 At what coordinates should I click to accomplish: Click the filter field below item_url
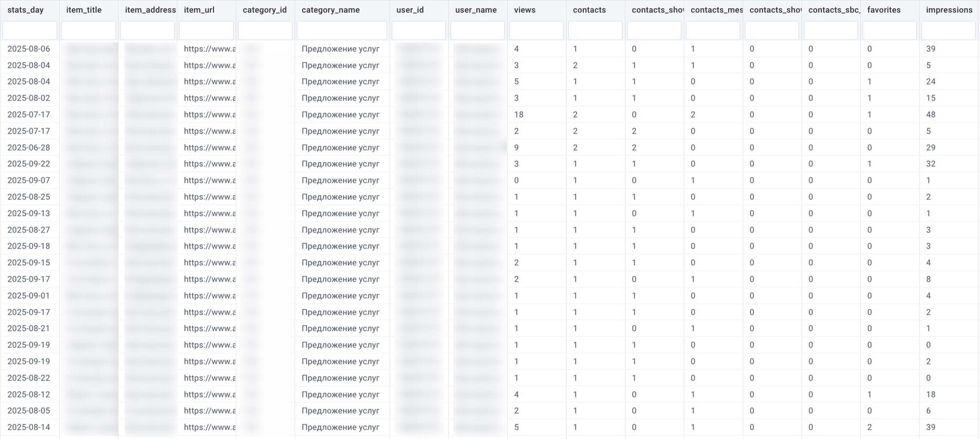(x=206, y=30)
